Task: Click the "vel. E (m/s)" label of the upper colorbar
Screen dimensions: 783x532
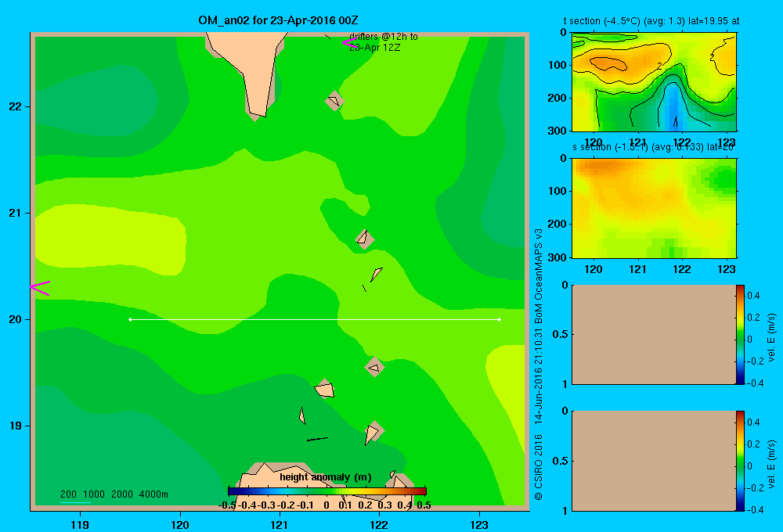Action: pos(771,337)
